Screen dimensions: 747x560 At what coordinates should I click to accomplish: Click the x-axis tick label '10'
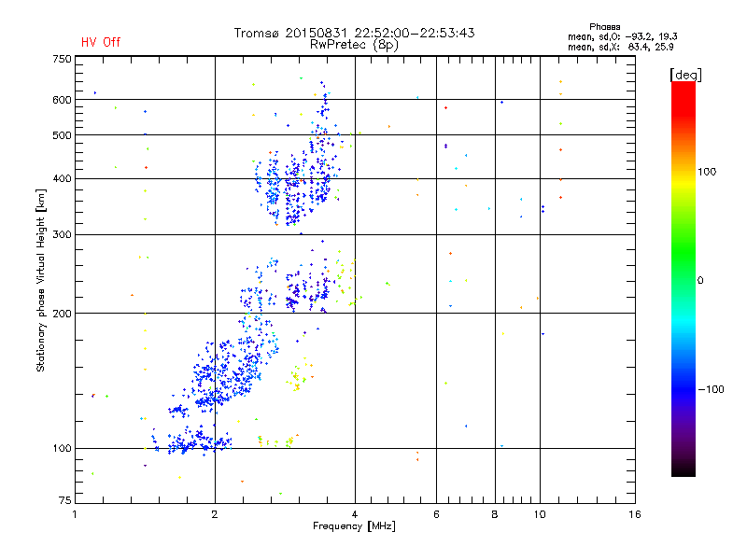[540, 514]
